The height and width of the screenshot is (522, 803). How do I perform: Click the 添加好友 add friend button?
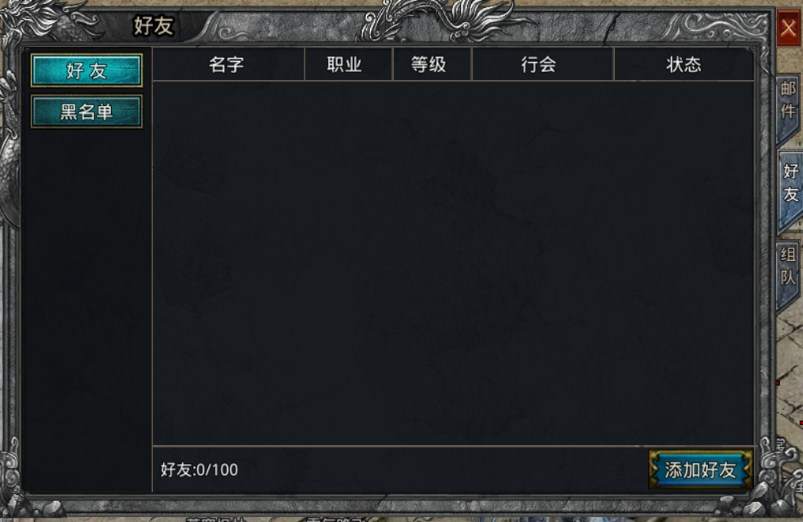coord(700,469)
